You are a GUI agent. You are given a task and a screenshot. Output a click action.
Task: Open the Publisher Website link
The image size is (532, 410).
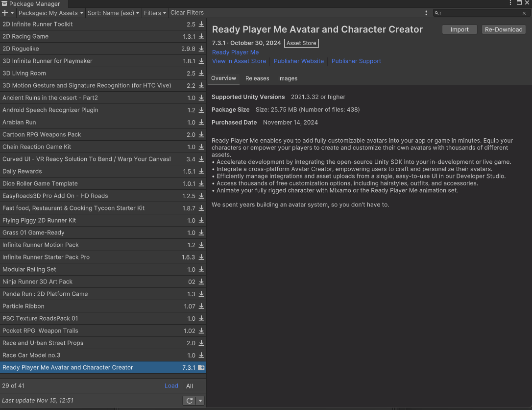[x=298, y=61]
